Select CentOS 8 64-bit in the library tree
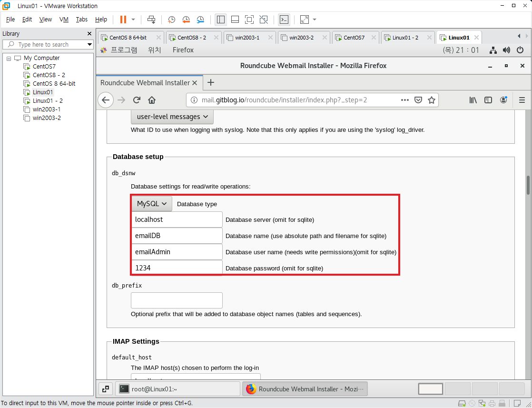The width and height of the screenshot is (532, 408). click(54, 83)
